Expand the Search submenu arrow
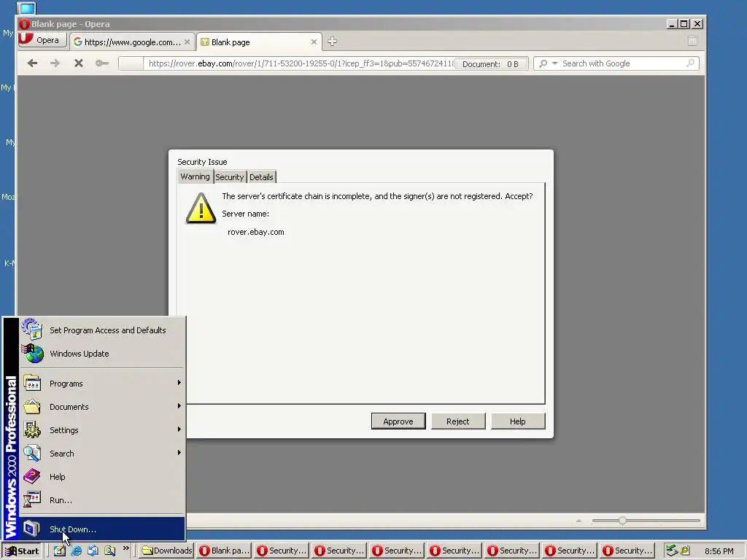Screen dimensions: 747x560 179,453
